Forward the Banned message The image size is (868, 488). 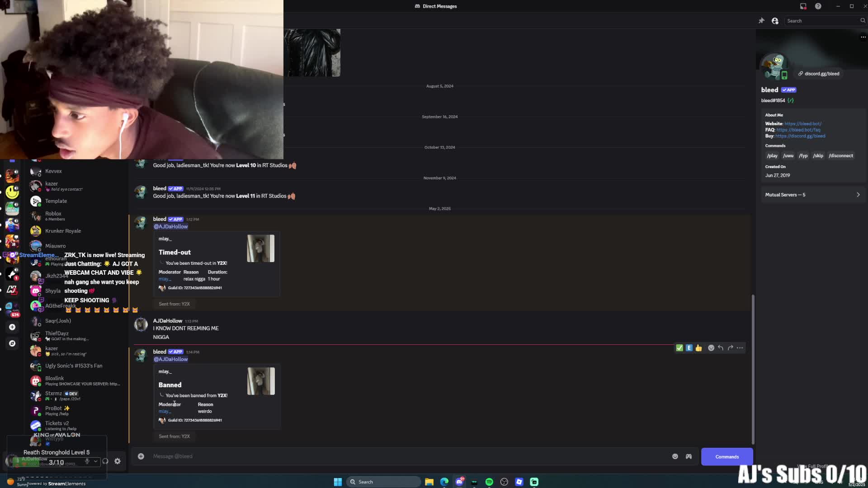click(x=730, y=348)
